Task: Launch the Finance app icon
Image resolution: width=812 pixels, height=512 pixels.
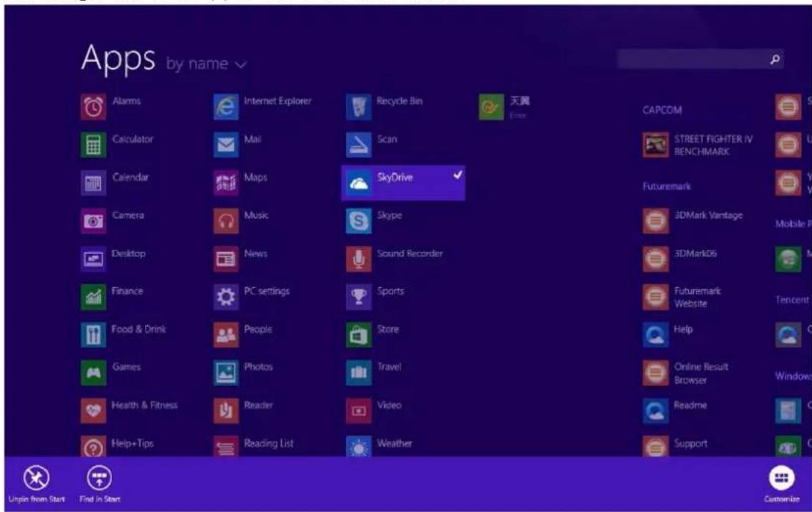Action: pyautogui.click(x=93, y=297)
